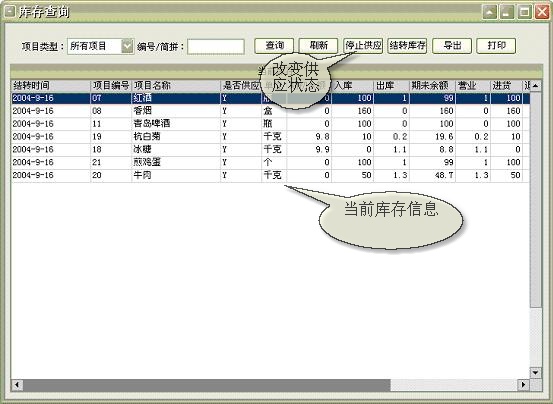553x404 pixels.
Task: Click the roll-up arrow icon in title bar
Action: tap(490, 12)
